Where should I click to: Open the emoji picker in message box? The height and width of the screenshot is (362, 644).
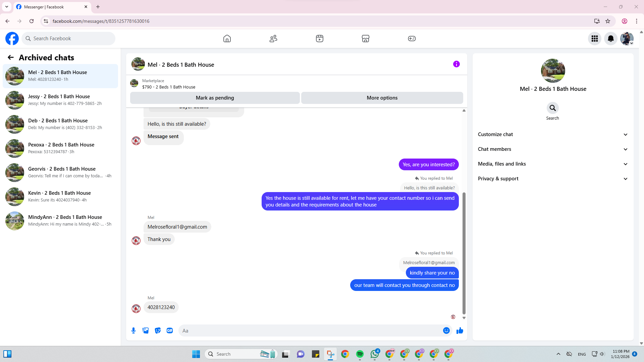pos(446,330)
